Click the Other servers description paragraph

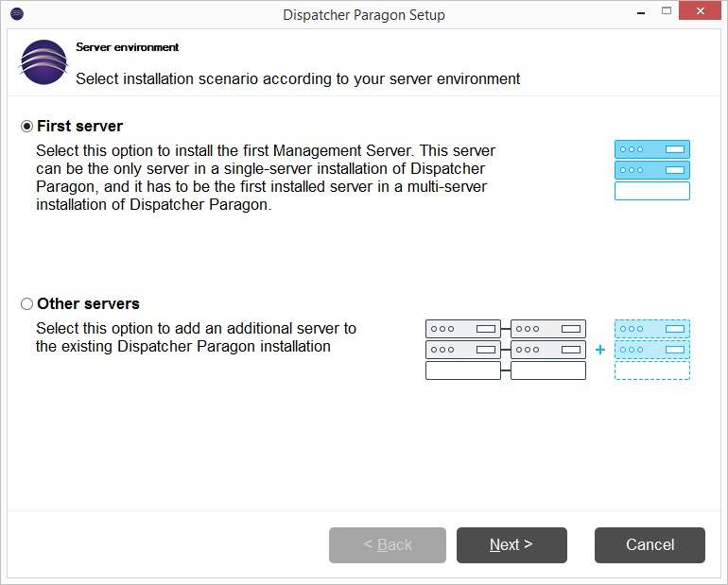(196, 337)
